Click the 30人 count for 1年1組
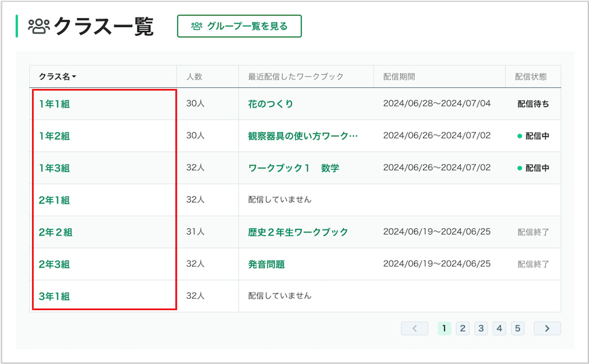The width and height of the screenshot is (589, 364). coord(196,104)
